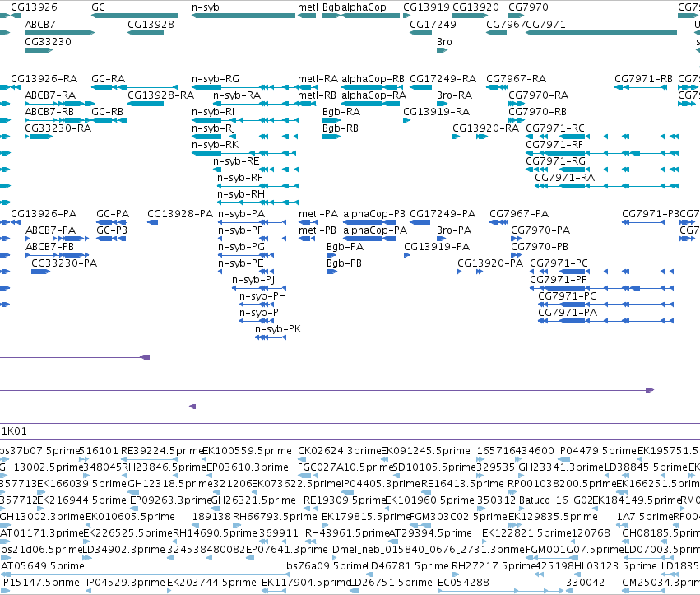Select the CG13920-PA protein label
Viewport: 700px width, 595px height.
pyautogui.click(x=490, y=263)
